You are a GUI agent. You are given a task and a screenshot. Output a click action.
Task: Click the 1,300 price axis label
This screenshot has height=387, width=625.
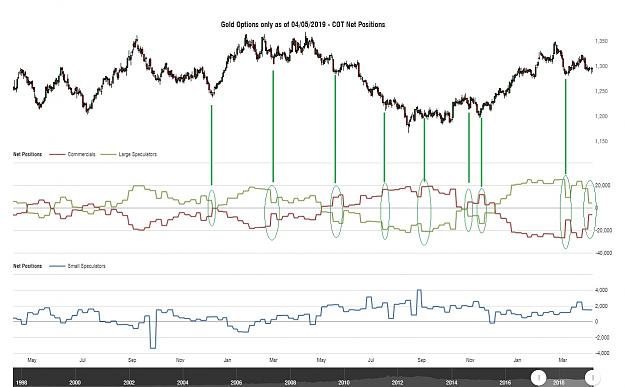click(x=601, y=66)
